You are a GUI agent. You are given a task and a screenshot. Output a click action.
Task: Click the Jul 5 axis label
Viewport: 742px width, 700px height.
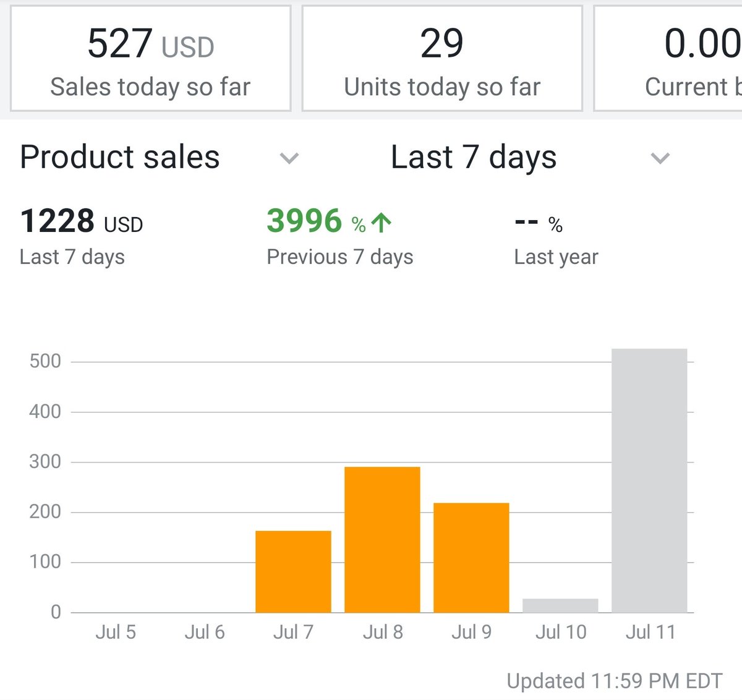click(116, 631)
